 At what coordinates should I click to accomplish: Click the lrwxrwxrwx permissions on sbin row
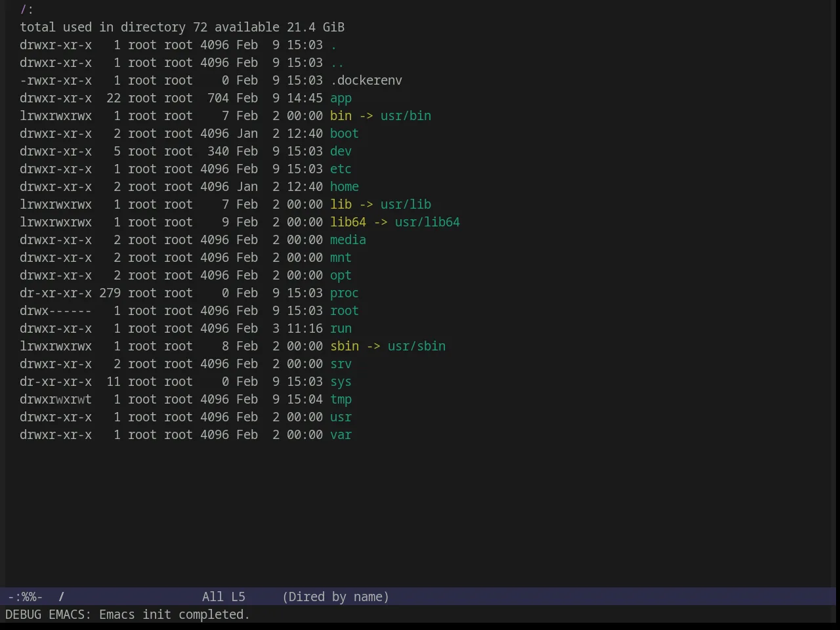click(x=56, y=346)
